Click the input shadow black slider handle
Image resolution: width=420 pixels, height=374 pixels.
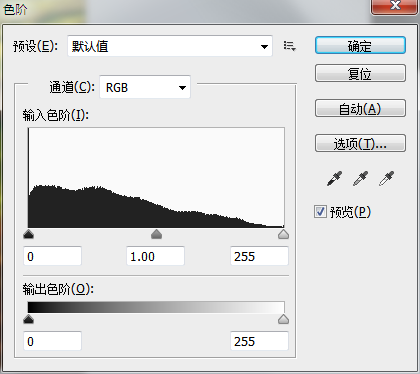click(29, 234)
